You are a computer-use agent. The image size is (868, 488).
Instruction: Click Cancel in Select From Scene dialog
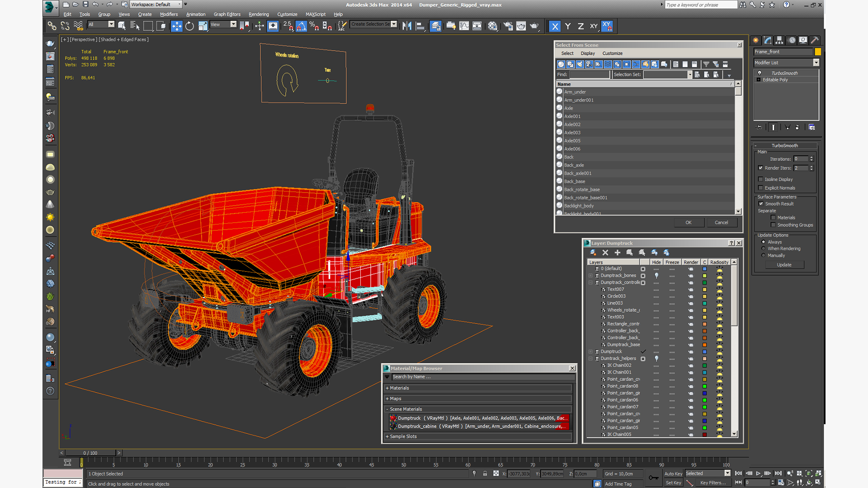click(722, 222)
